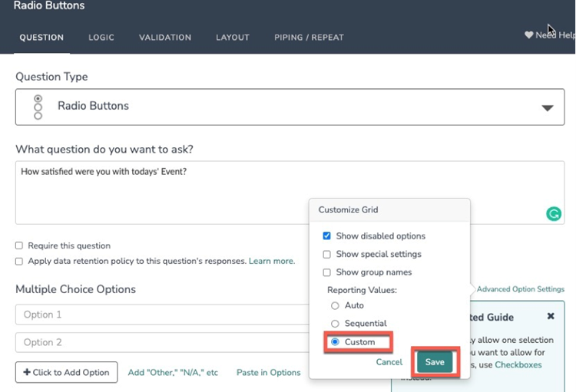Click the Radio Buttons question type icon
This screenshot has width=576, height=392.
coord(38,107)
